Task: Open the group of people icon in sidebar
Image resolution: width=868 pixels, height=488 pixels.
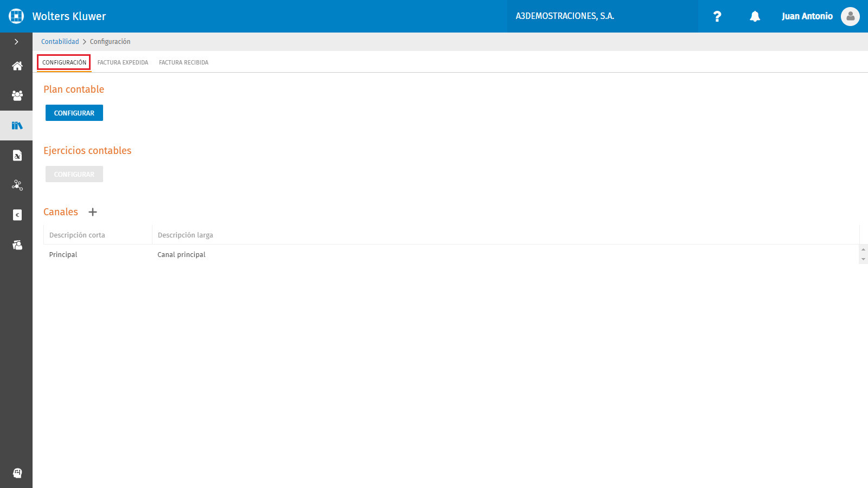Action: pyautogui.click(x=17, y=96)
